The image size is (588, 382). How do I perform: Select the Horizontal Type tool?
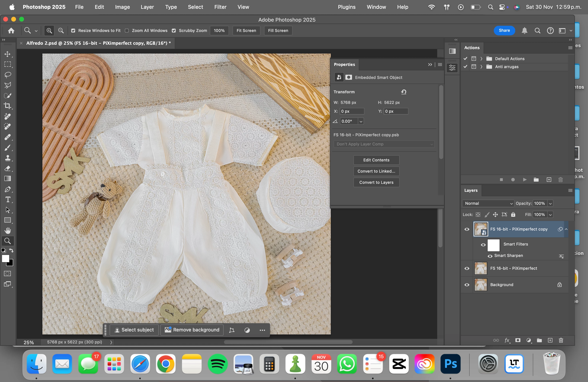tap(7, 200)
